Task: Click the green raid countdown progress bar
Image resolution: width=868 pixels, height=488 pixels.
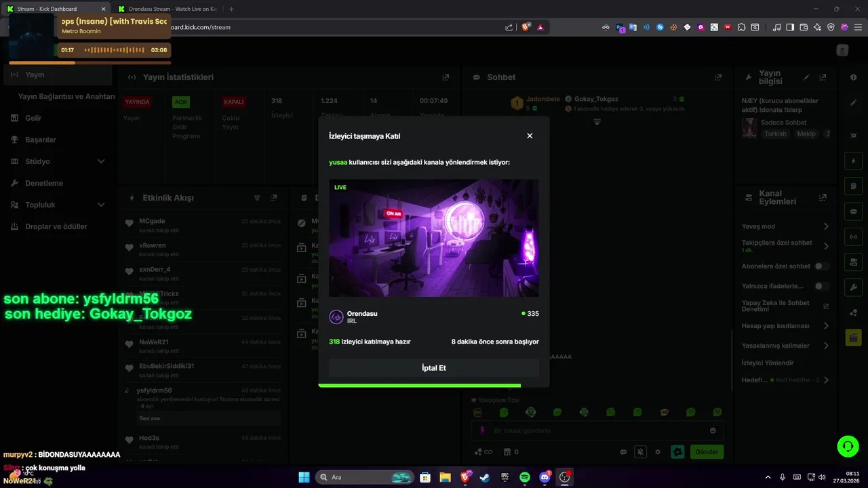Action: click(x=420, y=386)
